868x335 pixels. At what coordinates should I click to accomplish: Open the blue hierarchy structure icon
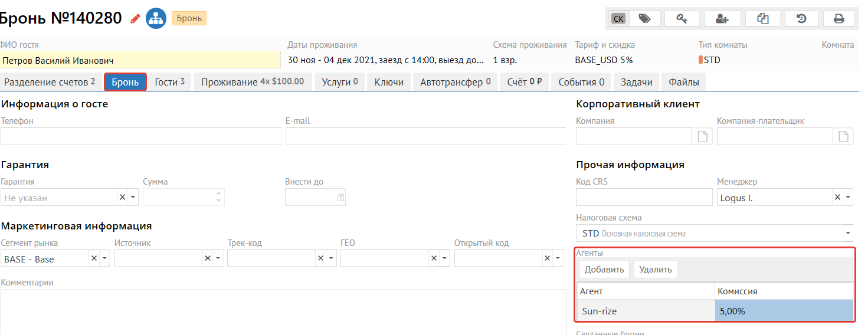156,18
